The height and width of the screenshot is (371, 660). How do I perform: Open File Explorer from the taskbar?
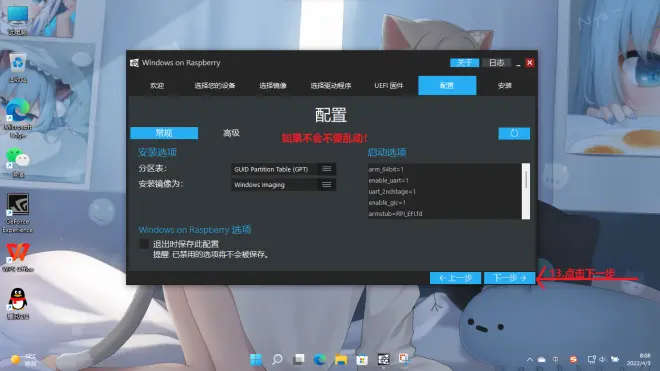click(x=341, y=359)
